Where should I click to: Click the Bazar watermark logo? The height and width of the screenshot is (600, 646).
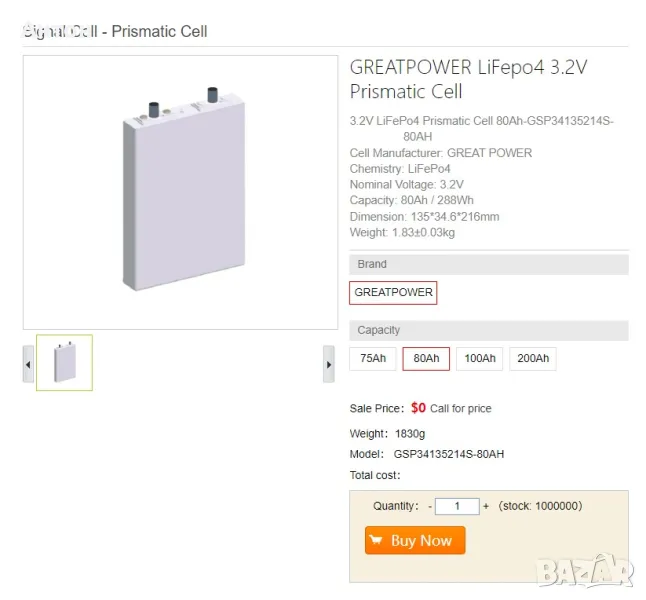pyautogui.click(x=585, y=570)
